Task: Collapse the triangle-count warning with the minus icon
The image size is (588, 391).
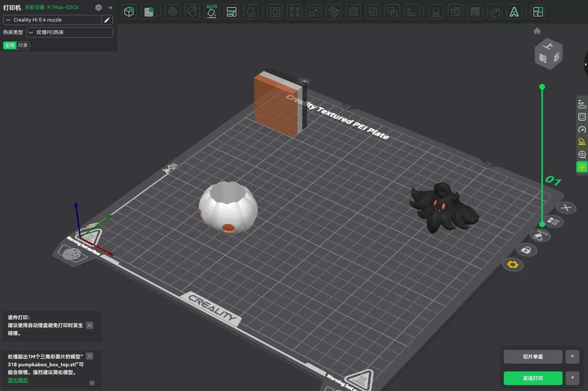Action: (92, 383)
